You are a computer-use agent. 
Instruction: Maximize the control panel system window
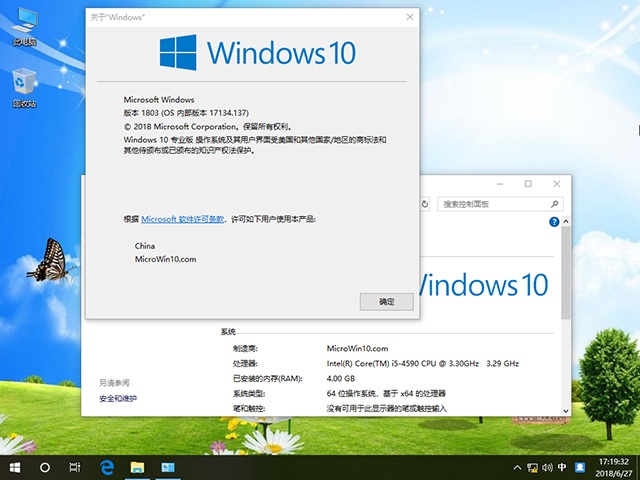click(528, 184)
